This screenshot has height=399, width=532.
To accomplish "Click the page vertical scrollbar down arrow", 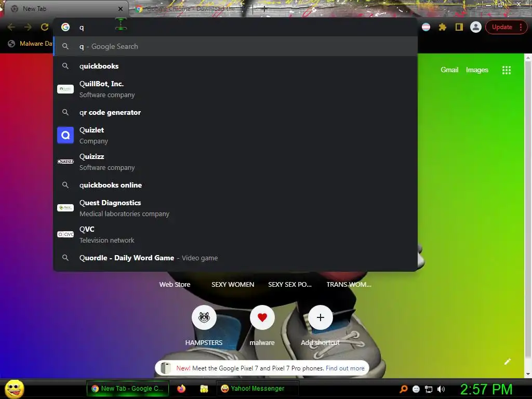I will click(528, 374).
